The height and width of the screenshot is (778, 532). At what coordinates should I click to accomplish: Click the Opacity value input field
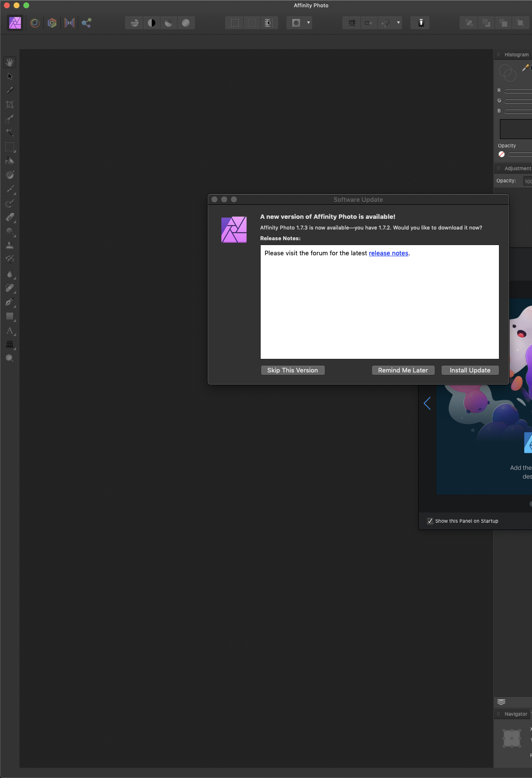[x=528, y=181]
